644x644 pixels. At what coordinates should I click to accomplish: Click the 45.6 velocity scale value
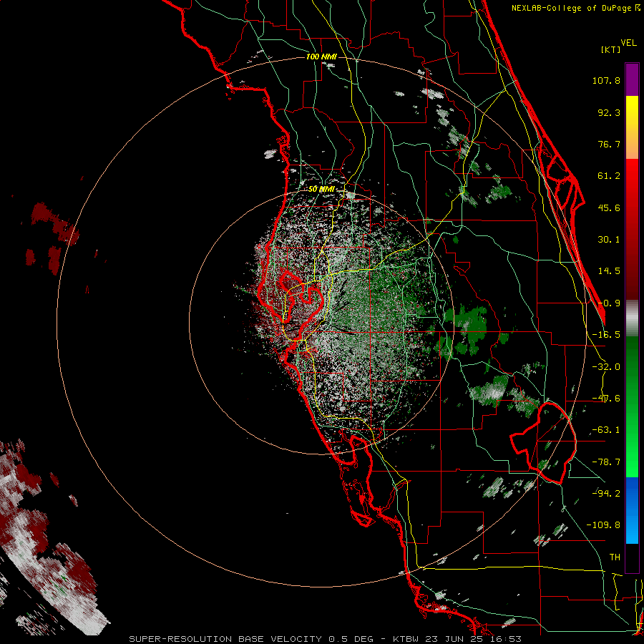pyautogui.click(x=609, y=208)
